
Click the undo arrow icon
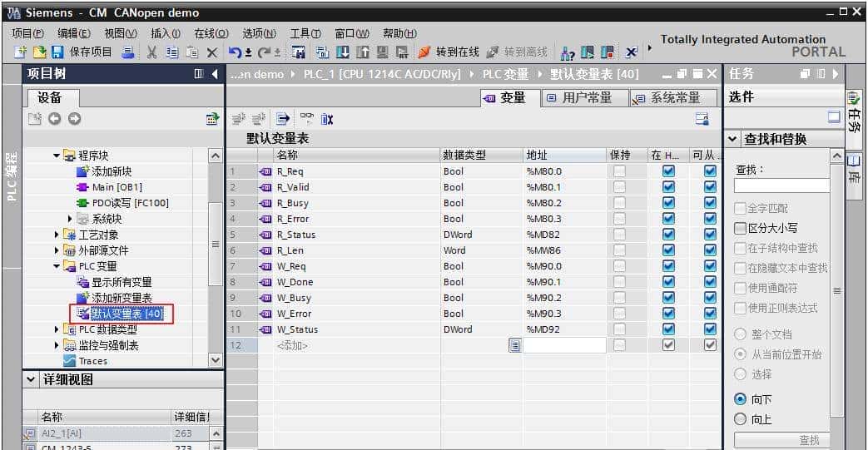coord(235,52)
